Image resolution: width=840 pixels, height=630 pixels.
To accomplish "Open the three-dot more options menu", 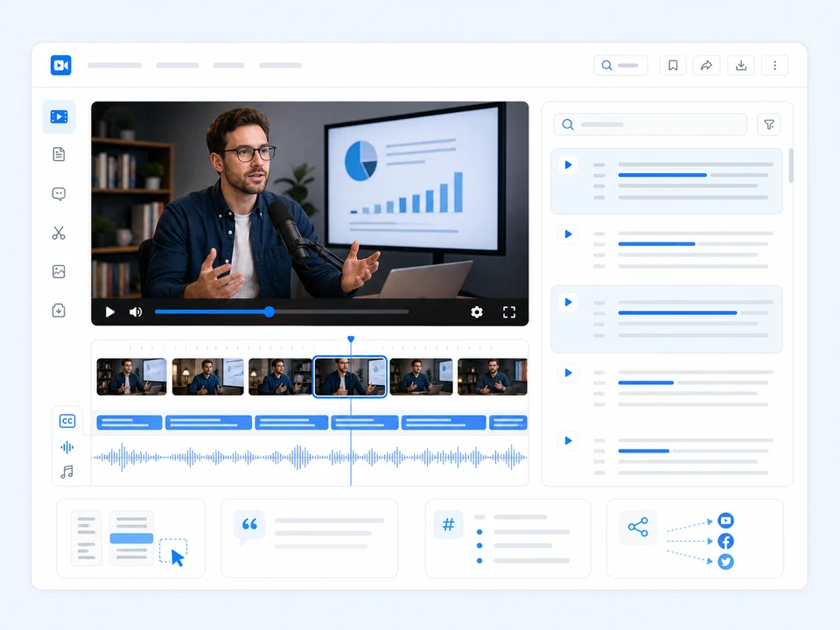I will [774, 66].
